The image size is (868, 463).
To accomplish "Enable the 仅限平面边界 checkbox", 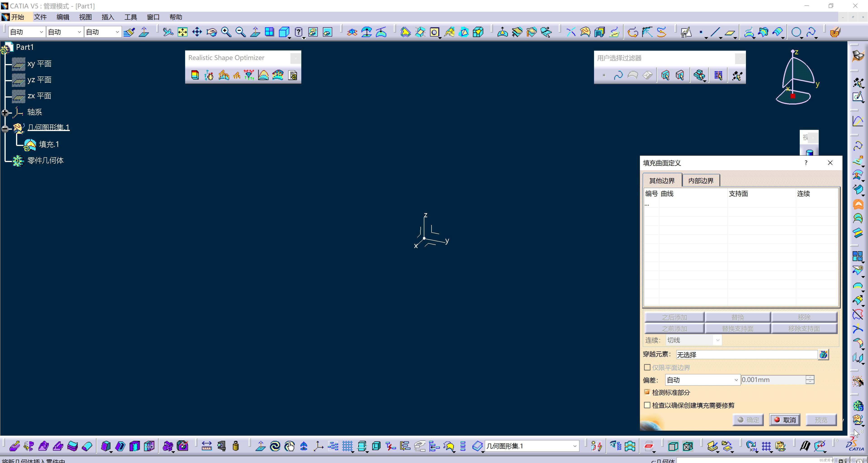I will (647, 367).
